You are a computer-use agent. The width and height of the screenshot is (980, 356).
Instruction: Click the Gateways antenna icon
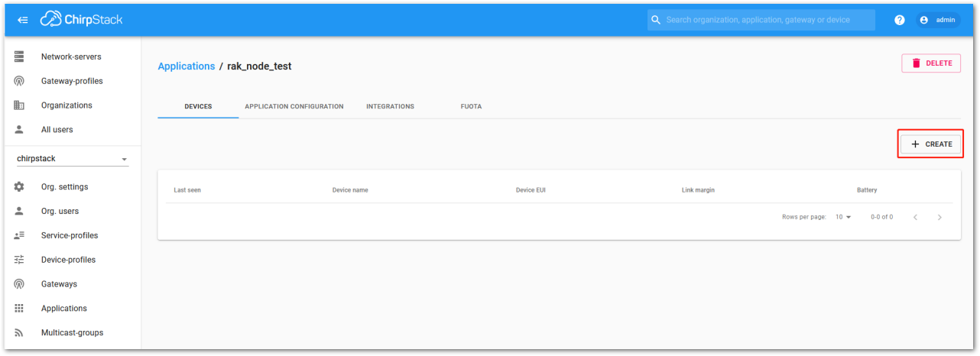(x=19, y=284)
